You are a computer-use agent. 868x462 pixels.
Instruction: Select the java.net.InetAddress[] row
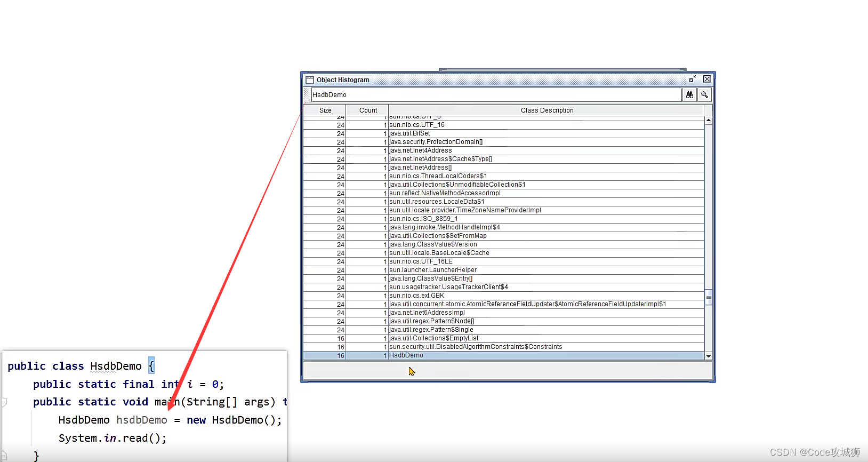click(x=504, y=168)
